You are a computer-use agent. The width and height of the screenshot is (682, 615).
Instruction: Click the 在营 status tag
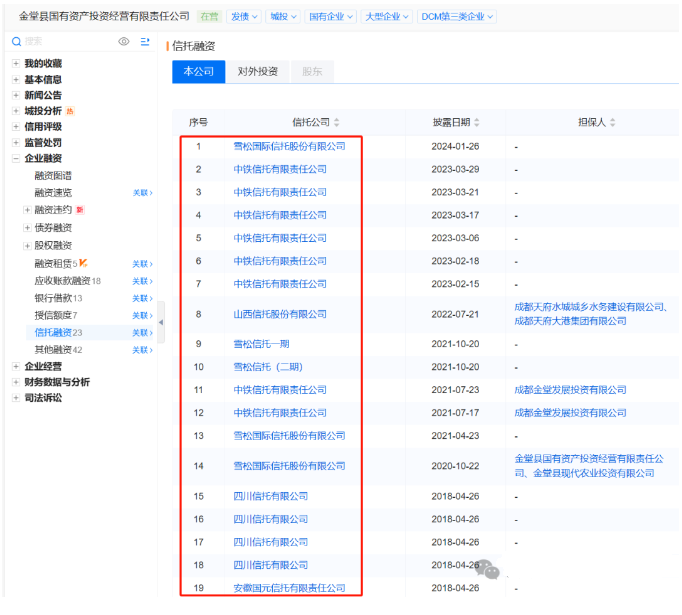click(209, 17)
